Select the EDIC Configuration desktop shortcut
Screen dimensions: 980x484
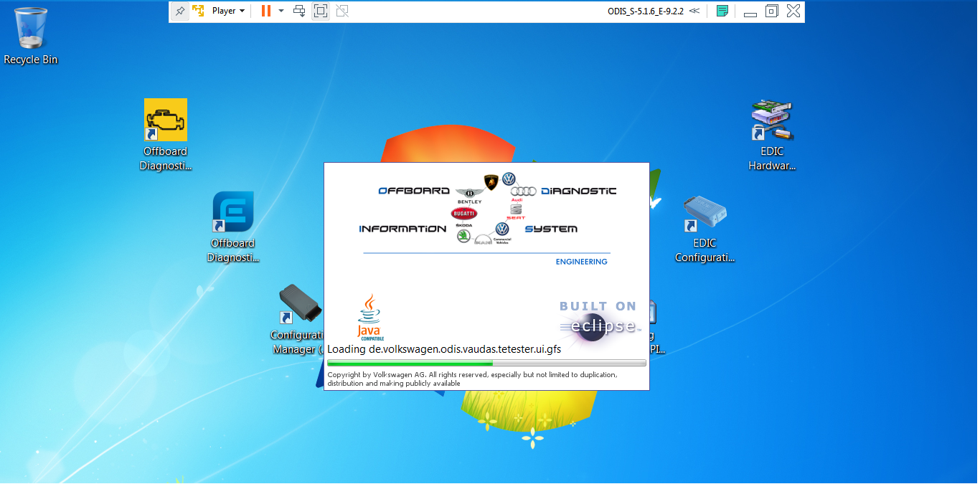point(705,228)
